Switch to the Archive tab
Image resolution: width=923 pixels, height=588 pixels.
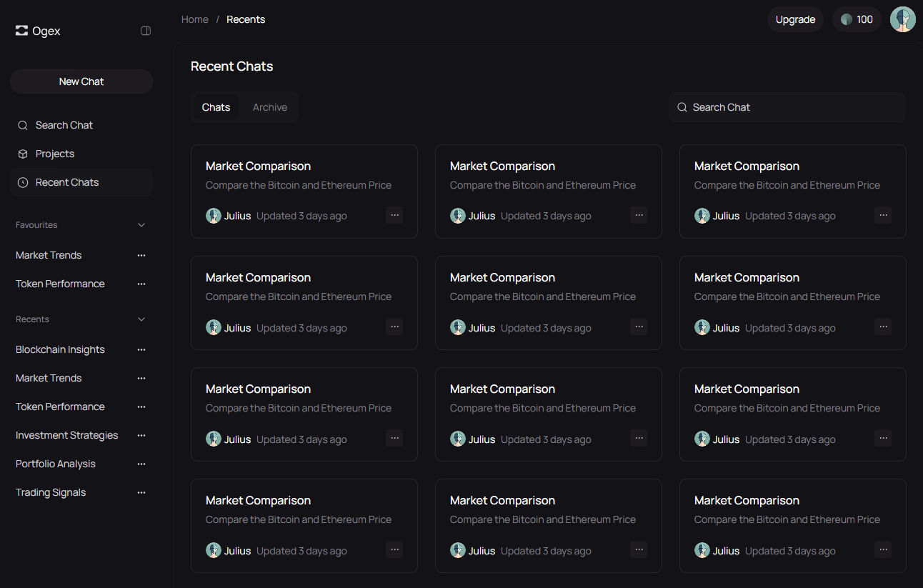(x=270, y=107)
